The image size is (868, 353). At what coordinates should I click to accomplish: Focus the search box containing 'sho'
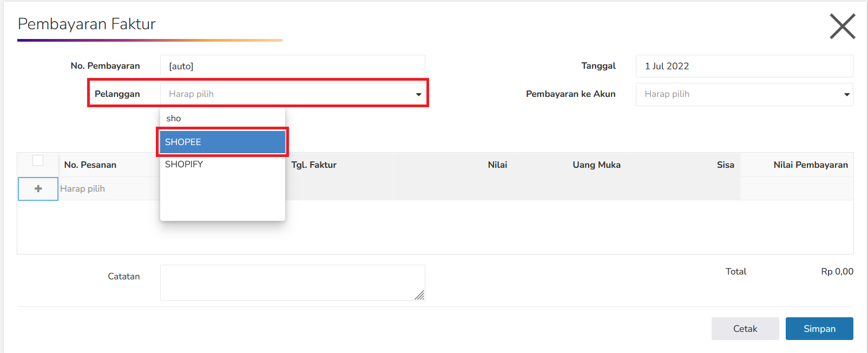[222, 118]
